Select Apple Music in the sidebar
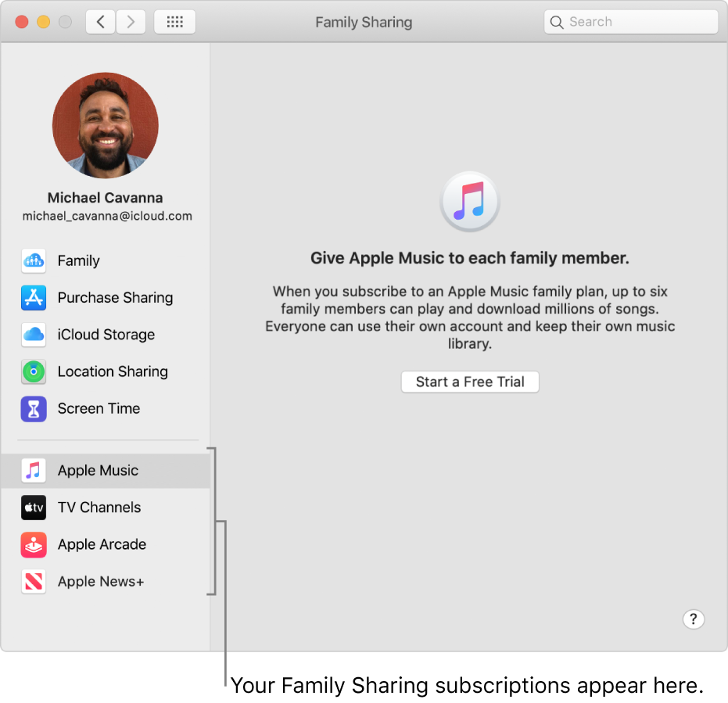This screenshot has width=728, height=703. tap(98, 470)
